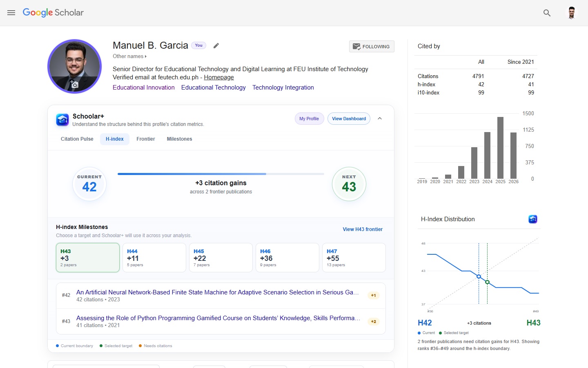Click the Verified email at feutech.edu.ph text
Image resolution: width=588 pixels, height=368 pixels.
click(x=156, y=77)
